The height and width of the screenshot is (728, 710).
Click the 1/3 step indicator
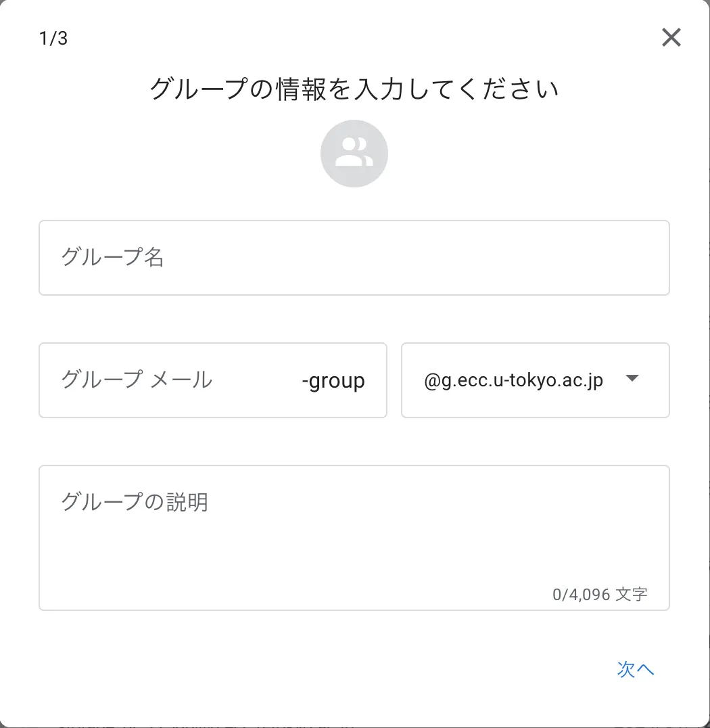(53, 38)
